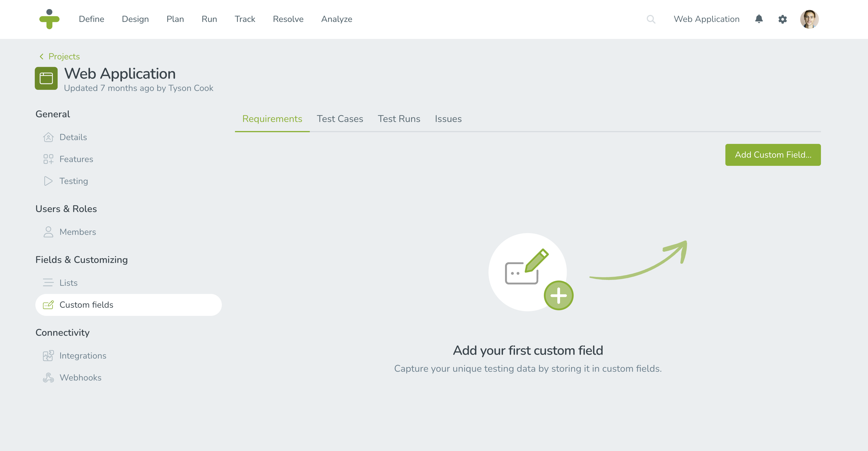The height and width of the screenshot is (451, 868).
Task: Open the Analyze menu
Action: pyautogui.click(x=336, y=19)
